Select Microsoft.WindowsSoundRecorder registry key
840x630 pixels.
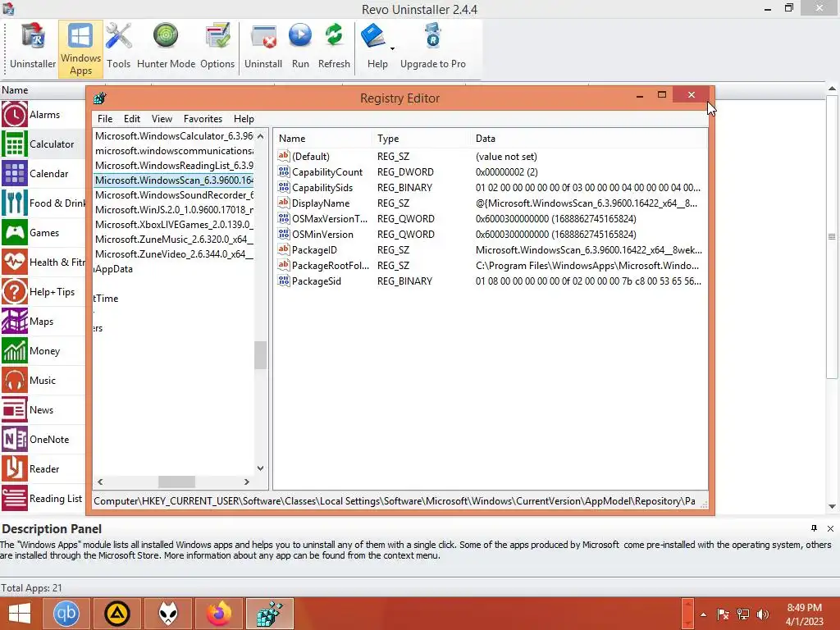[x=174, y=195]
